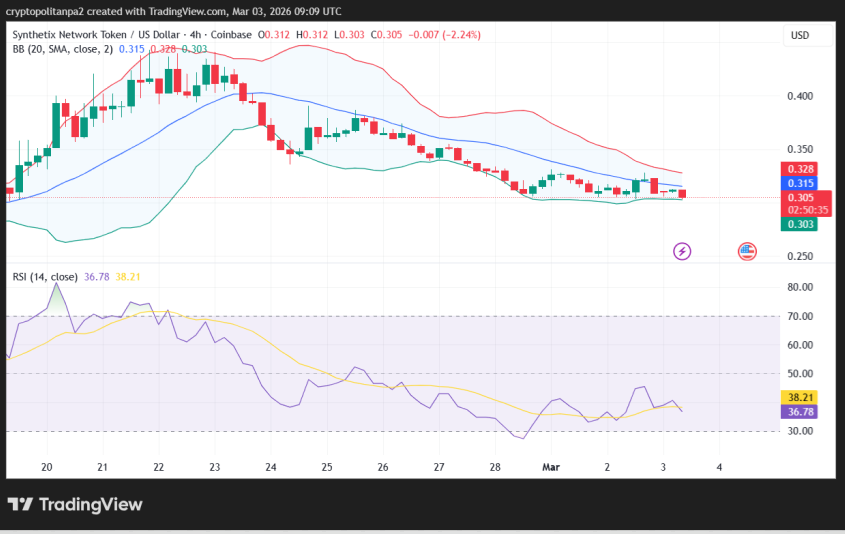Click the purple 36.78 RSI value label
The height and width of the screenshot is (534, 845).
pyautogui.click(x=800, y=411)
